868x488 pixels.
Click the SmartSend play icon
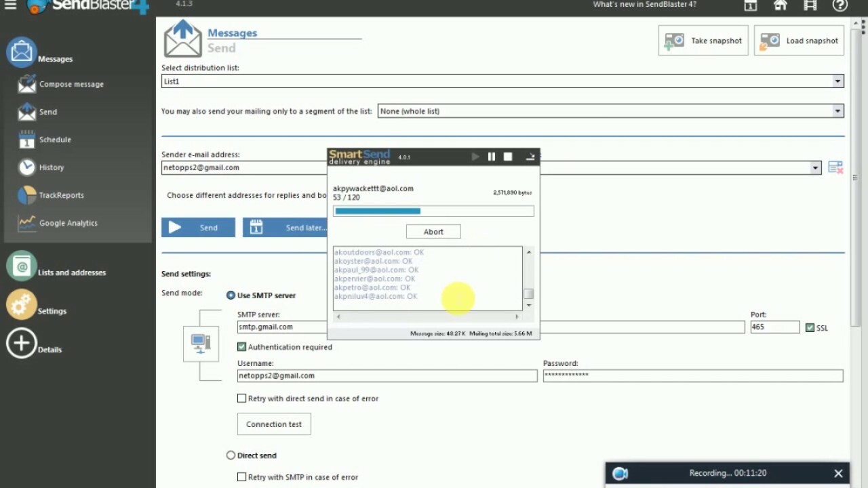[475, 157]
